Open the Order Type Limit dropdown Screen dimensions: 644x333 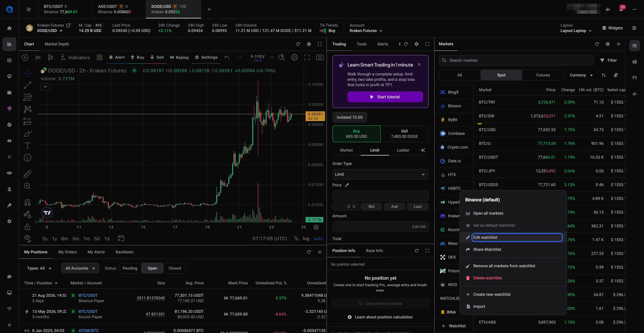(380, 174)
